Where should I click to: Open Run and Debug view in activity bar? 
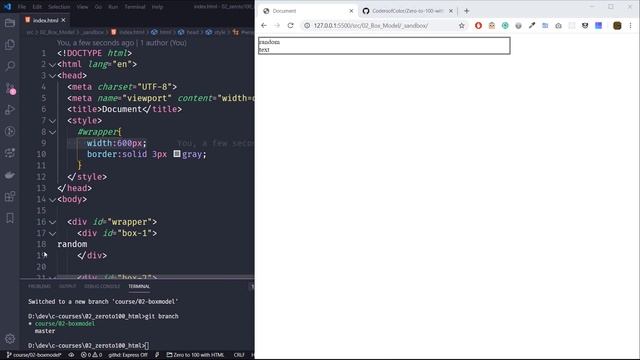(10, 109)
